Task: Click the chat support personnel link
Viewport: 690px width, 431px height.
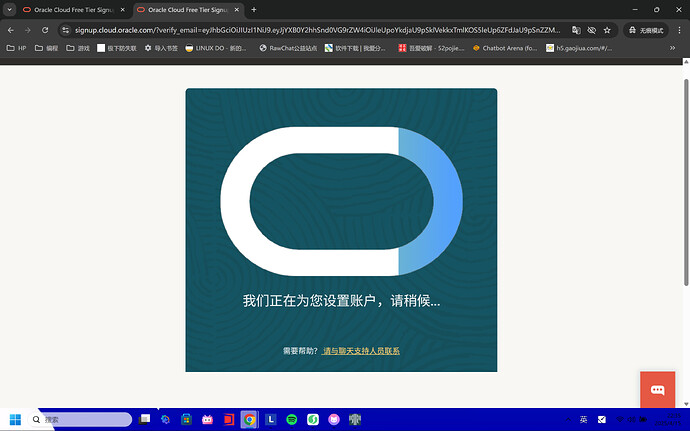Action: pyautogui.click(x=361, y=351)
